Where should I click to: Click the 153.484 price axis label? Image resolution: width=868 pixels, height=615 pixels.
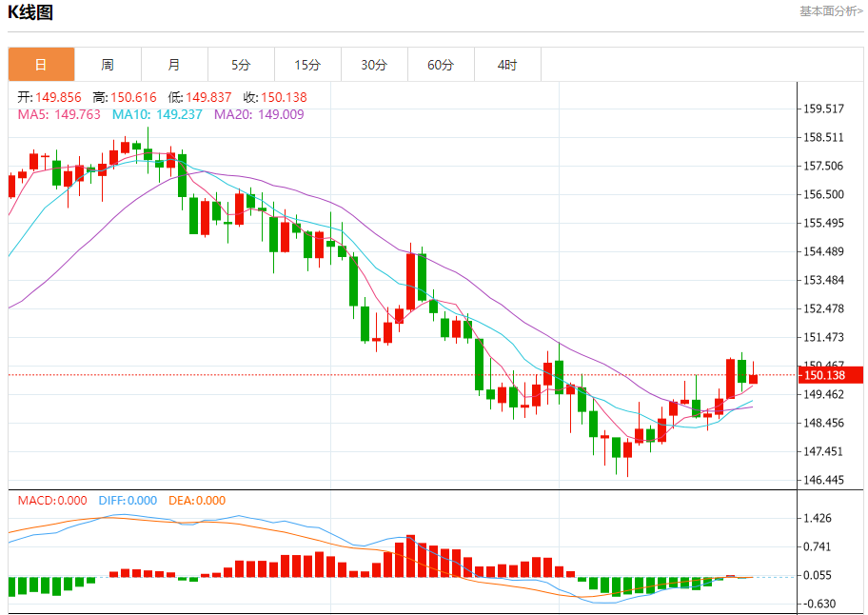point(823,280)
